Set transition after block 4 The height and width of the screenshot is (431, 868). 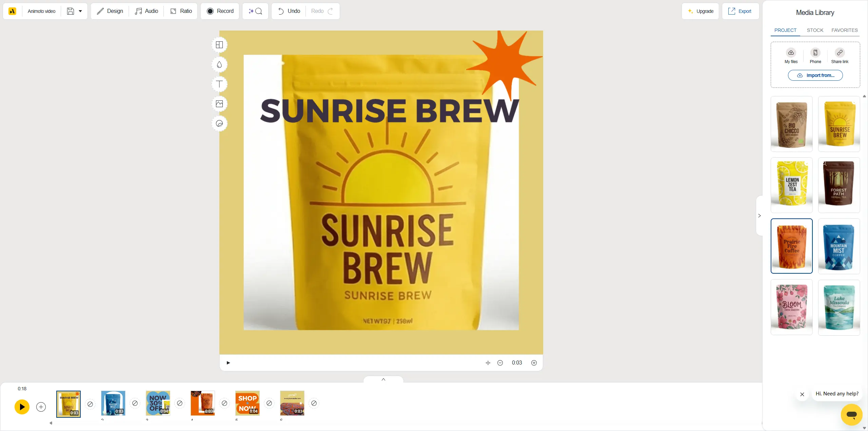[224, 403]
